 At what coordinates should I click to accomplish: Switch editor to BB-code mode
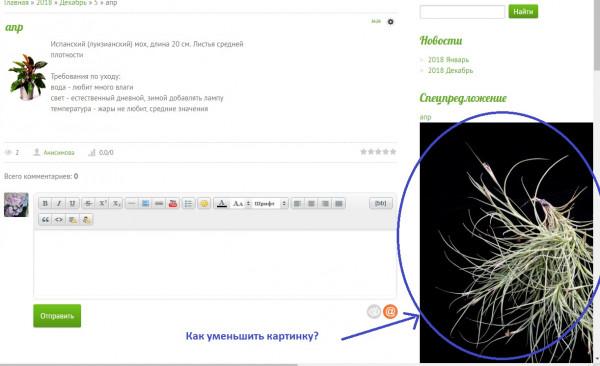(x=381, y=203)
